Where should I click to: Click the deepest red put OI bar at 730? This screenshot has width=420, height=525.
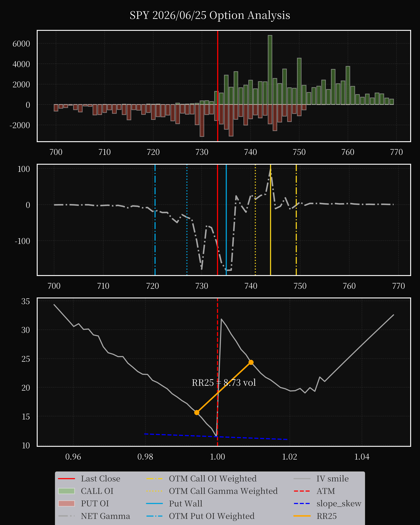[202, 121]
